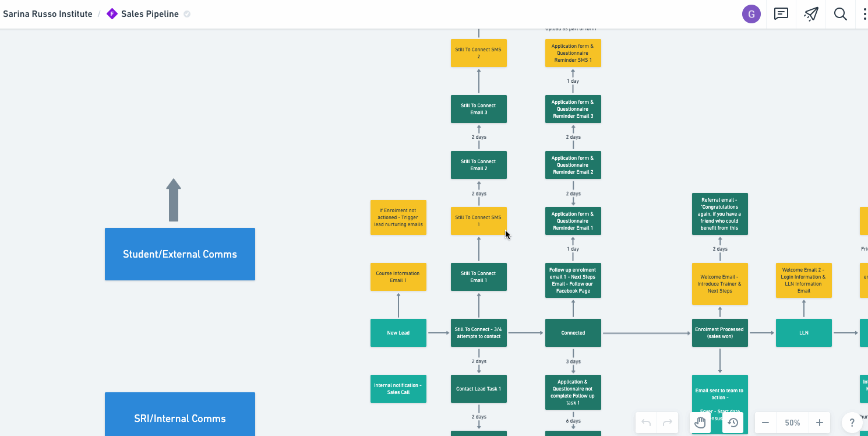Click "3 days" label below Connected
This screenshot has height=436, width=868.
573,361
